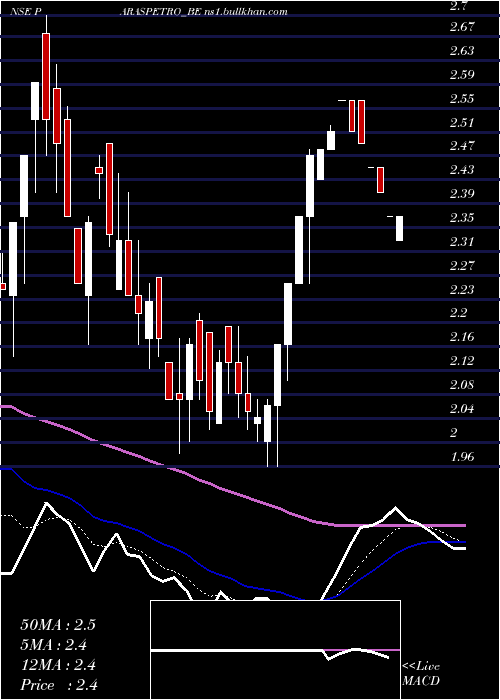The width and height of the screenshot is (500, 700).
Task: Click the 2.63 price axis label
Action: pos(462,50)
